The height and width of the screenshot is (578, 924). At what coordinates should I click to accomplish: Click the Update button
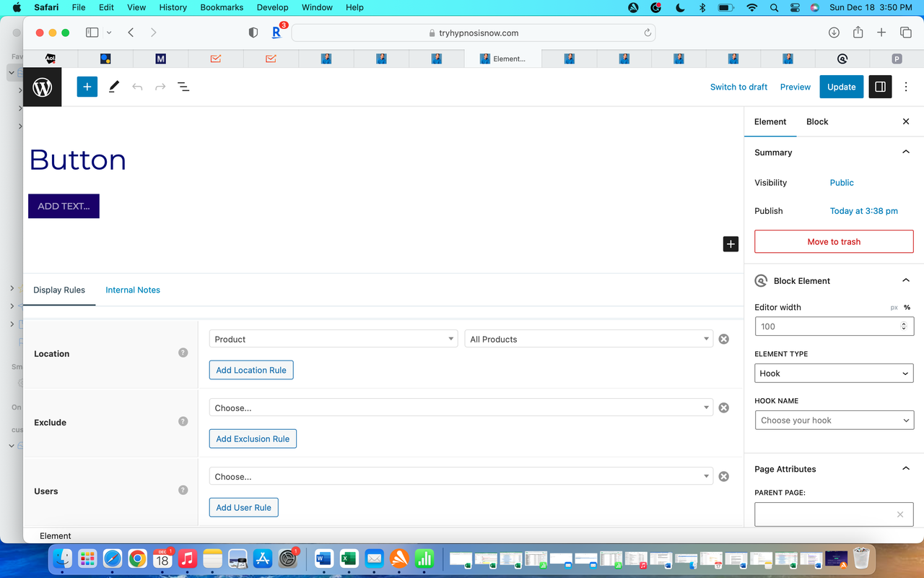point(841,87)
